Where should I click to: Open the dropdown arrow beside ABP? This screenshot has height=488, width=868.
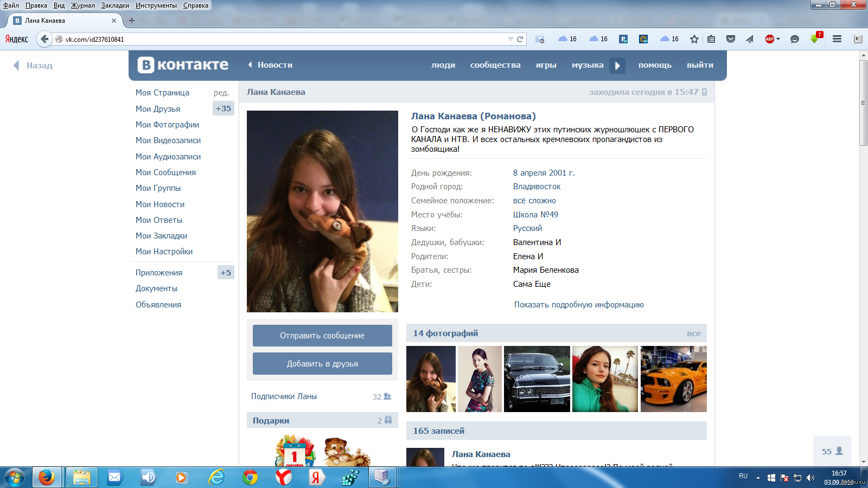(778, 39)
